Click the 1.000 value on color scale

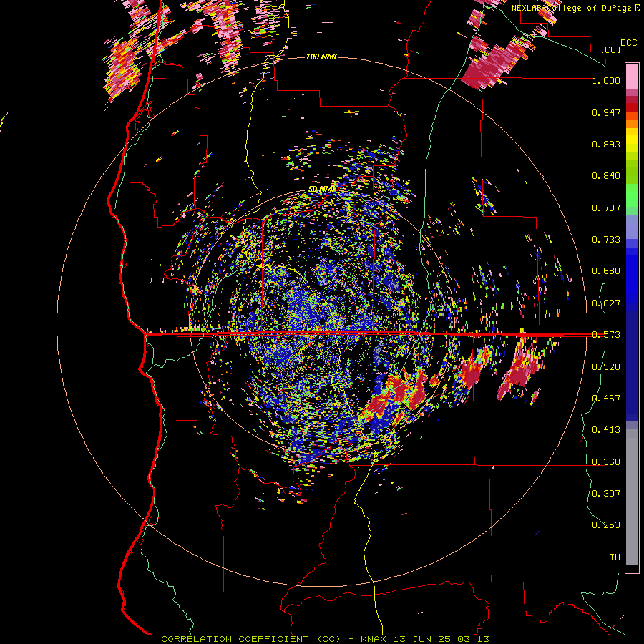[x=606, y=80]
